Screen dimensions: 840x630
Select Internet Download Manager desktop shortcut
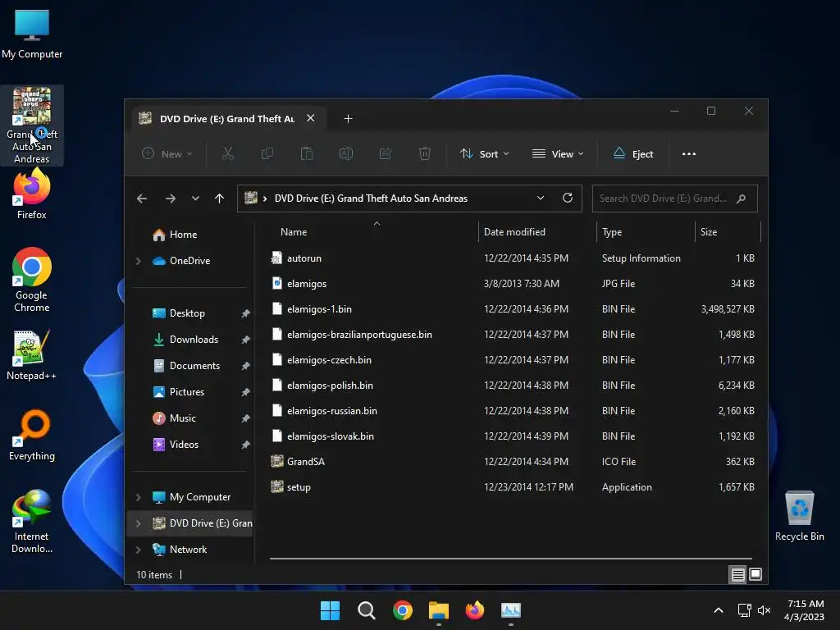click(32, 521)
